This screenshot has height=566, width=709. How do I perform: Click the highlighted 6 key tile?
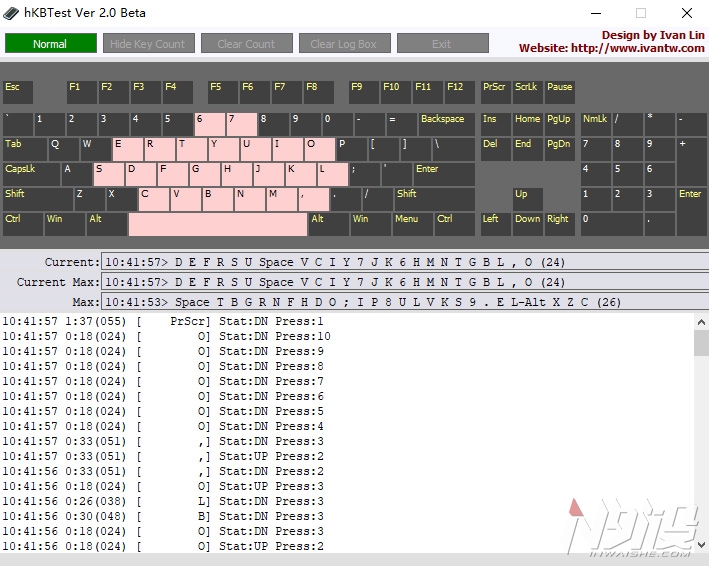tap(210, 124)
